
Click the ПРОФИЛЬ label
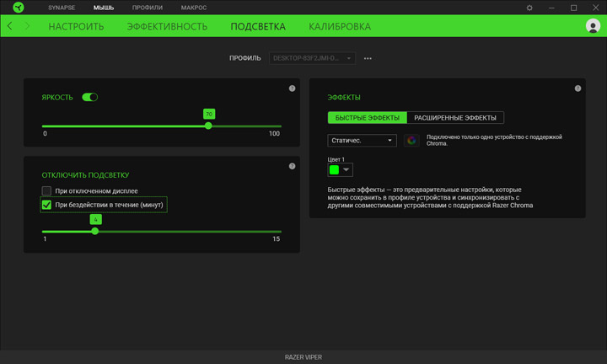tap(245, 58)
